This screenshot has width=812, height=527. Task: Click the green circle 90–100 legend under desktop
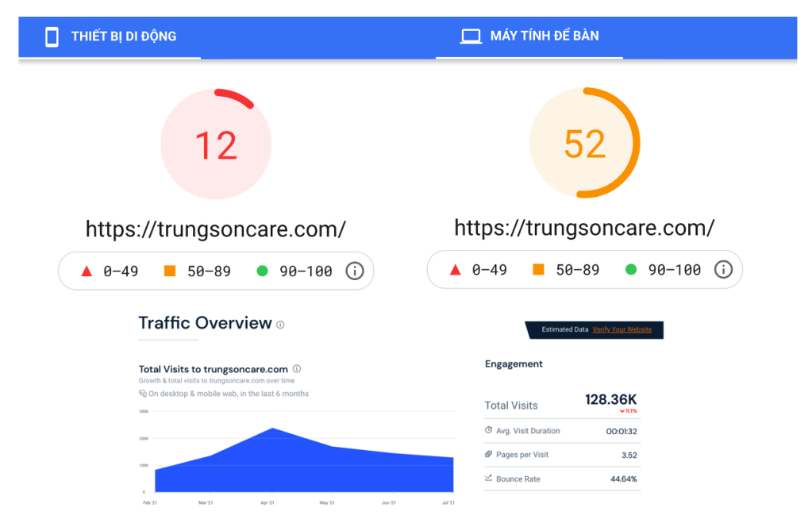click(630, 270)
